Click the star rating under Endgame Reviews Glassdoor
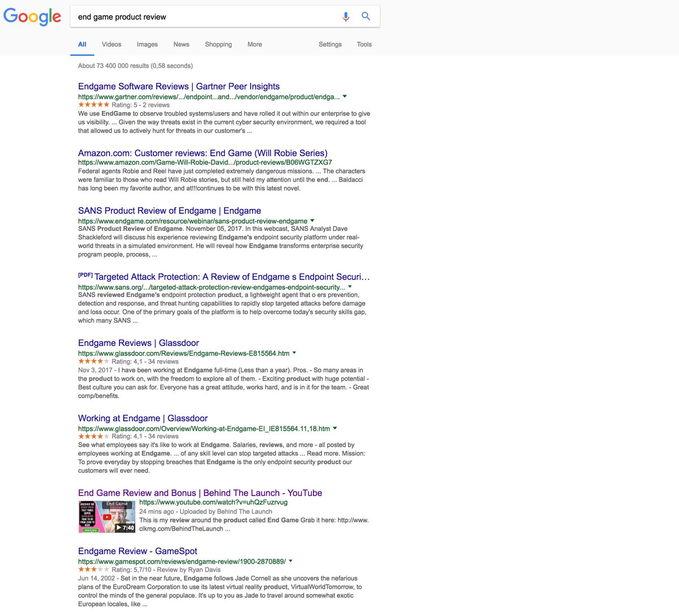This screenshot has height=616, width=679. click(93, 361)
